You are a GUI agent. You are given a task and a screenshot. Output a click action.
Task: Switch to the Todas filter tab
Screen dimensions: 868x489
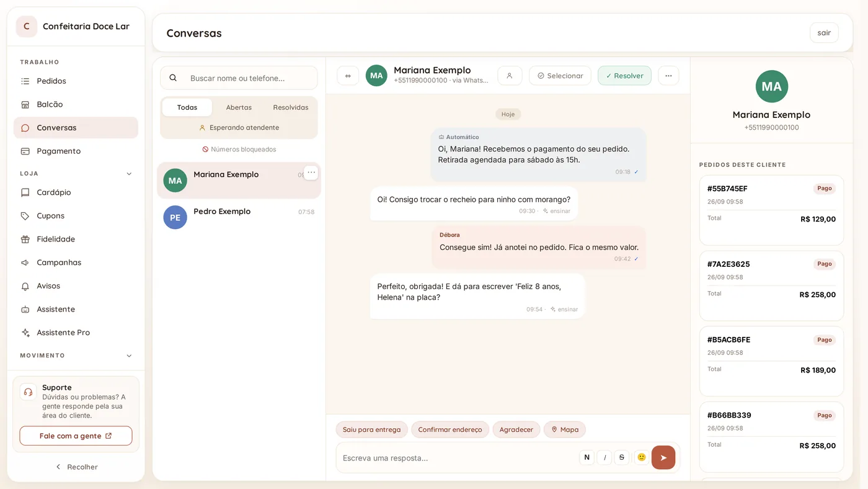[187, 107]
